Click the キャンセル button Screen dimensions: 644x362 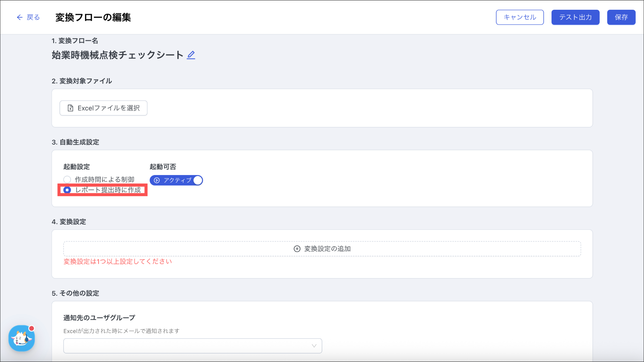[x=519, y=17]
